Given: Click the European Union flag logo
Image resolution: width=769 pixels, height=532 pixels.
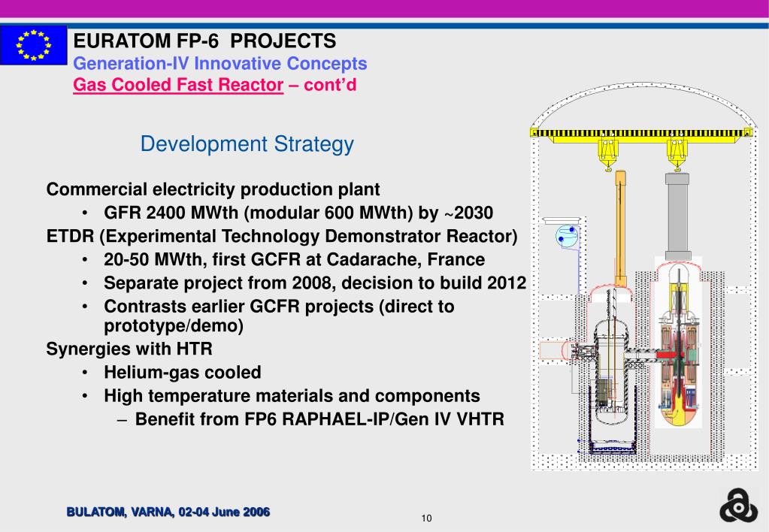Looking at the screenshot, I should (x=33, y=45).
